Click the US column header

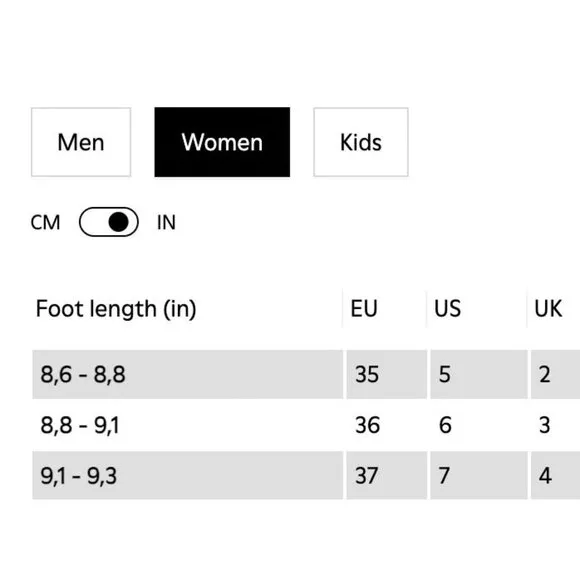(x=448, y=308)
